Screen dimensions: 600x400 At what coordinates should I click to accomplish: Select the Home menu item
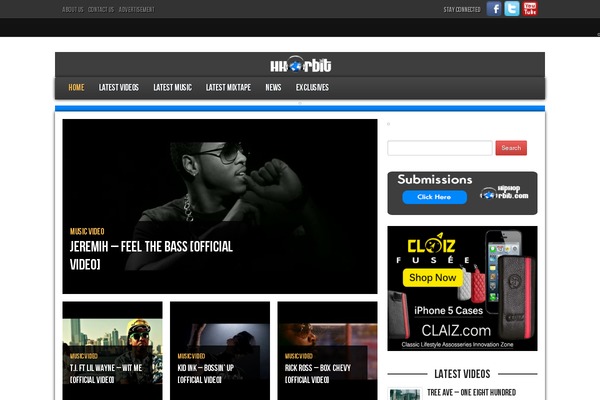(76, 88)
